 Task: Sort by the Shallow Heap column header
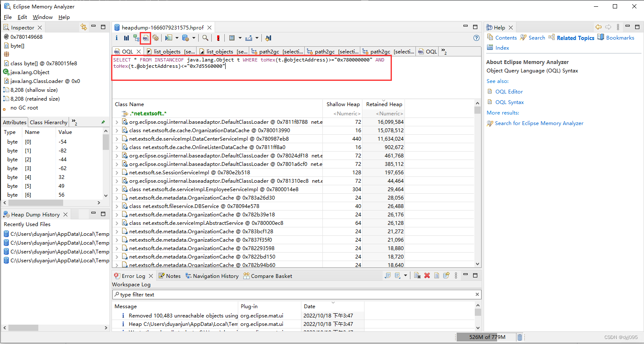pos(343,104)
